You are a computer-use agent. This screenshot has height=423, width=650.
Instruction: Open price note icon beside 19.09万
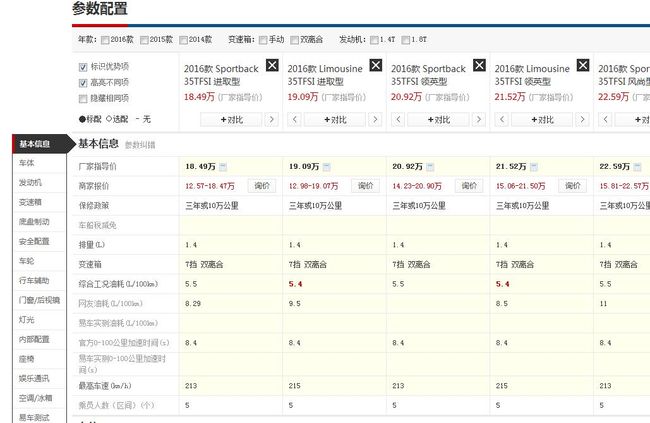tap(327, 167)
